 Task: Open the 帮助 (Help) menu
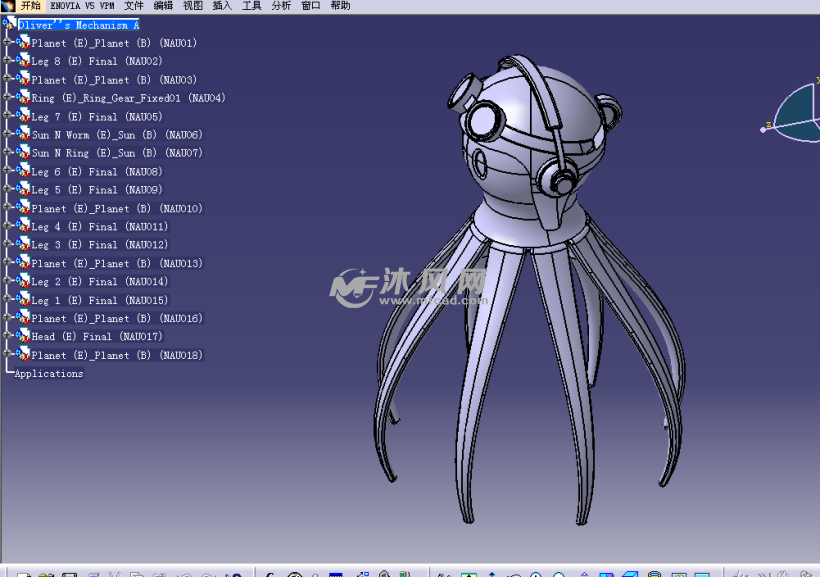tap(340, 6)
